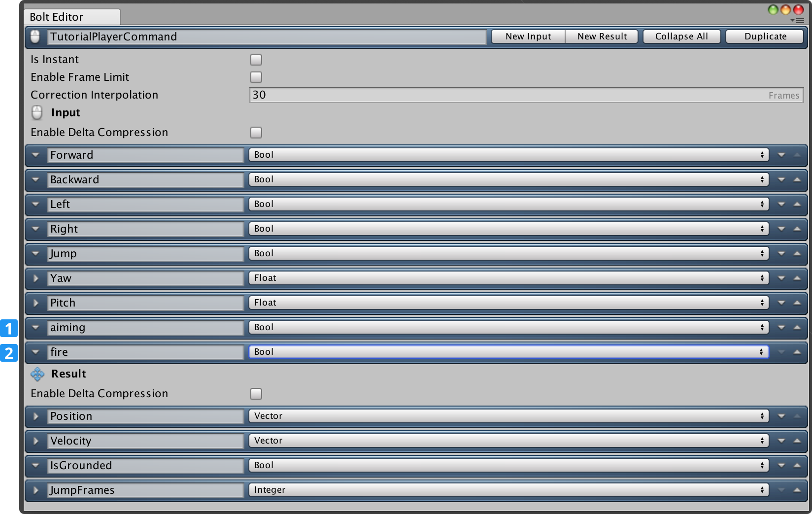Open the Forward type dropdown
Viewport: 812px width, 514px height.
pos(508,155)
